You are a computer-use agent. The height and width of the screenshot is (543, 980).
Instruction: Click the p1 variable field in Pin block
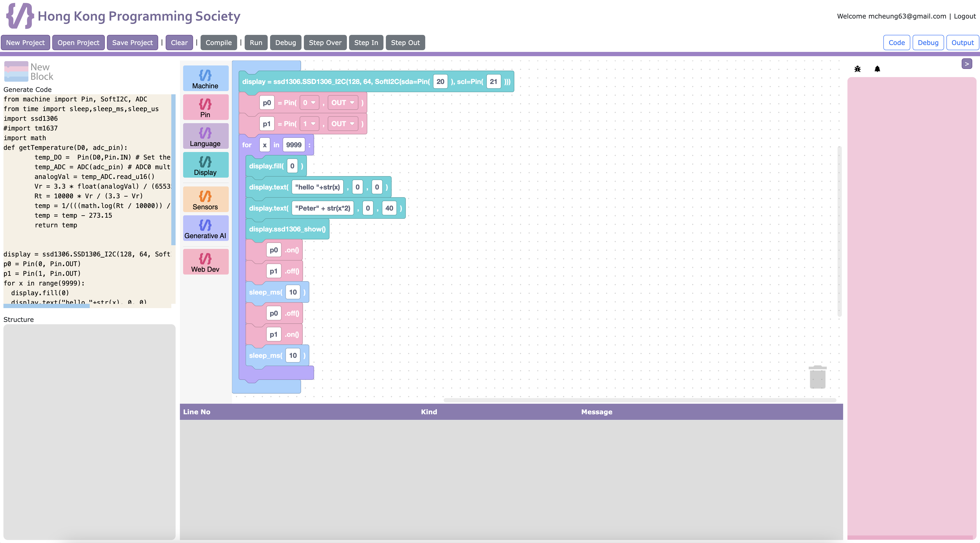pyautogui.click(x=267, y=124)
